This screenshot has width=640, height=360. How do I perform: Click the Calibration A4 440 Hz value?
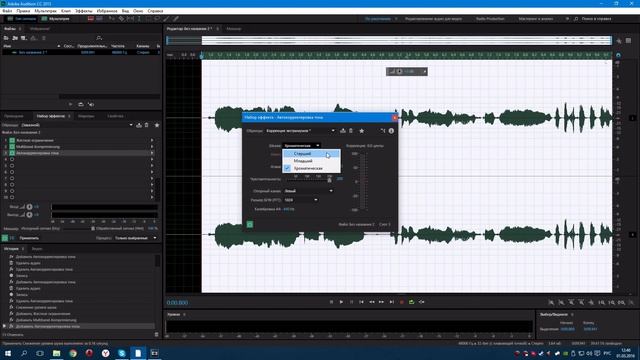pyautogui.click(x=289, y=209)
